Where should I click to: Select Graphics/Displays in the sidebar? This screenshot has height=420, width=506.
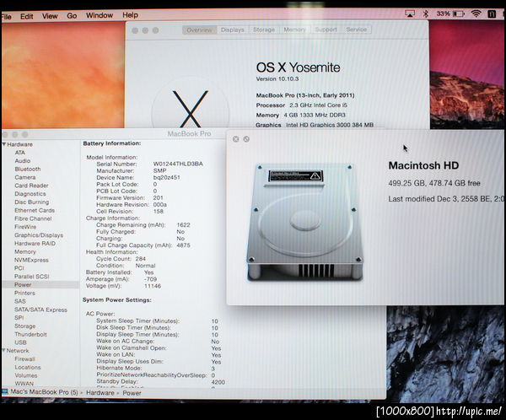tap(39, 235)
